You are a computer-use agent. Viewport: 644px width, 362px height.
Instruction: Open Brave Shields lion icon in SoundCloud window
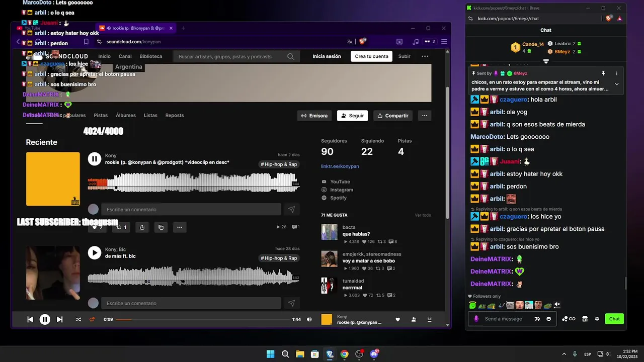362,41
